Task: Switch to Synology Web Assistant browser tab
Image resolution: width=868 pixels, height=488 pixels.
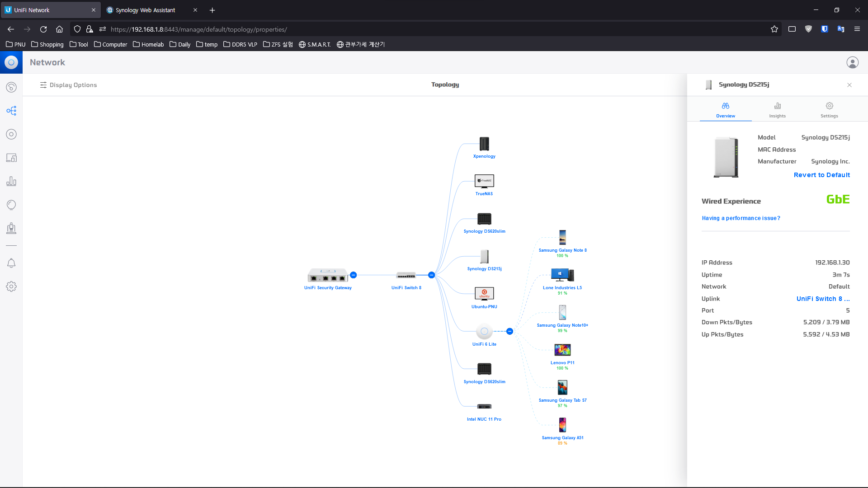Action: pos(145,10)
